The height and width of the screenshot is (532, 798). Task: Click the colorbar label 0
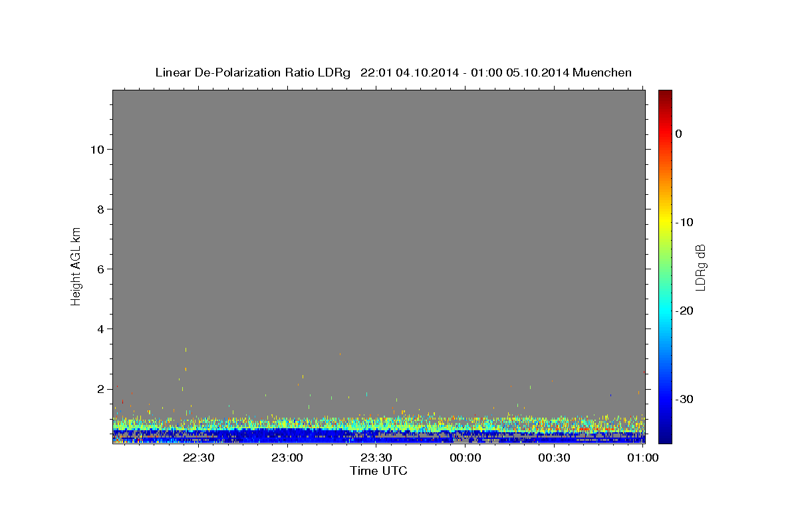678,134
